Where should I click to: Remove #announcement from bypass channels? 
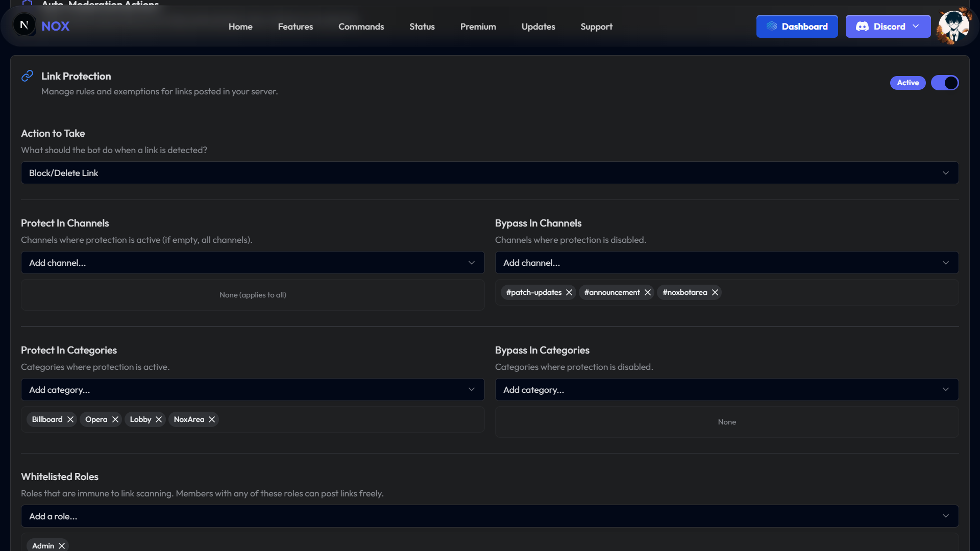[x=648, y=292]
